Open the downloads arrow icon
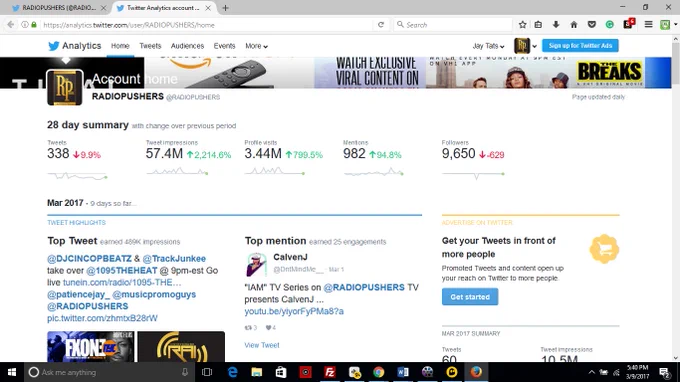This screenshot has width=680, height=382. [556, 25]
